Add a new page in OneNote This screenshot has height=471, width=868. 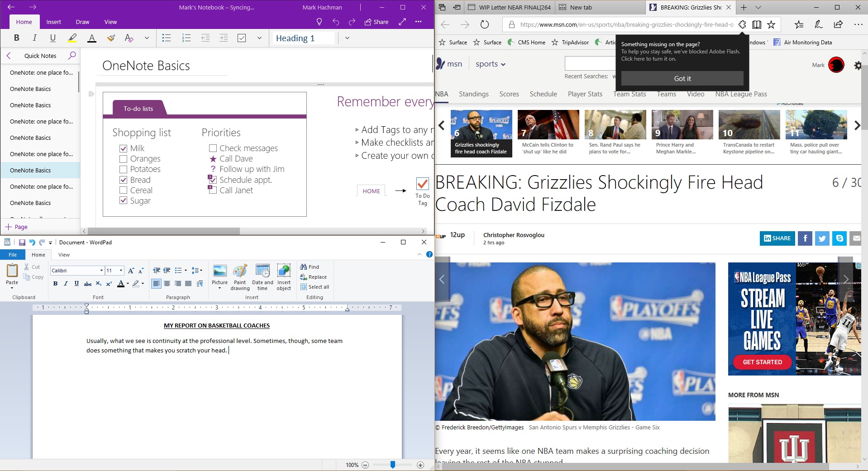(16, 227)
